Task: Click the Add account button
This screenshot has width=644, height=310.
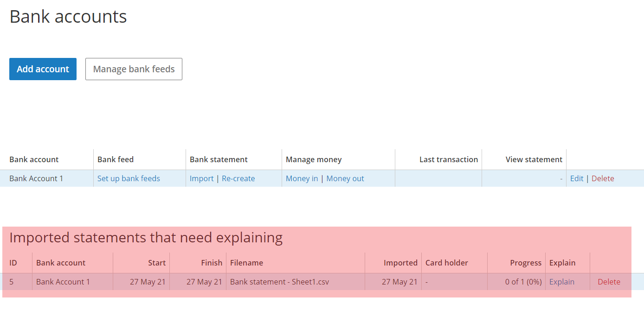Action: (43, 69)
